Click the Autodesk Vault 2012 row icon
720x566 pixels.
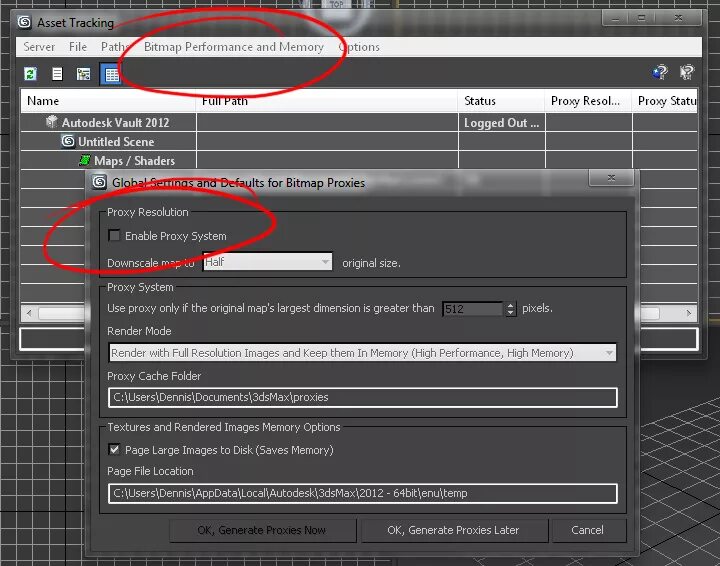(x=51, y=122)
